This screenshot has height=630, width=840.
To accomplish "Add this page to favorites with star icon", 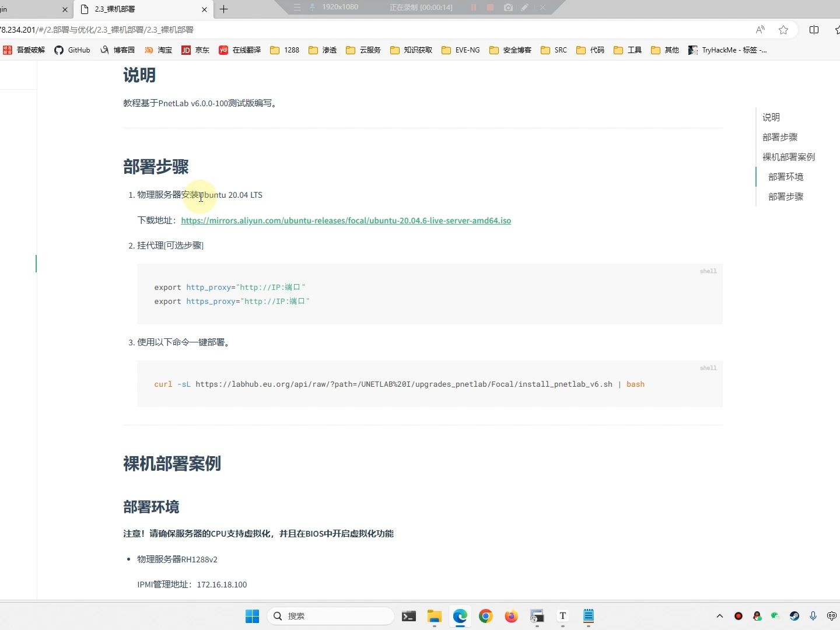I will coord(783,30).
